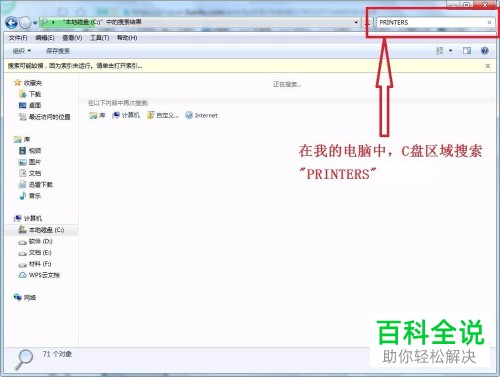The width and height of the screenshot is (500, 377).
Task: Open the 编辑(E) menu
Action: [x=45, y=38]
